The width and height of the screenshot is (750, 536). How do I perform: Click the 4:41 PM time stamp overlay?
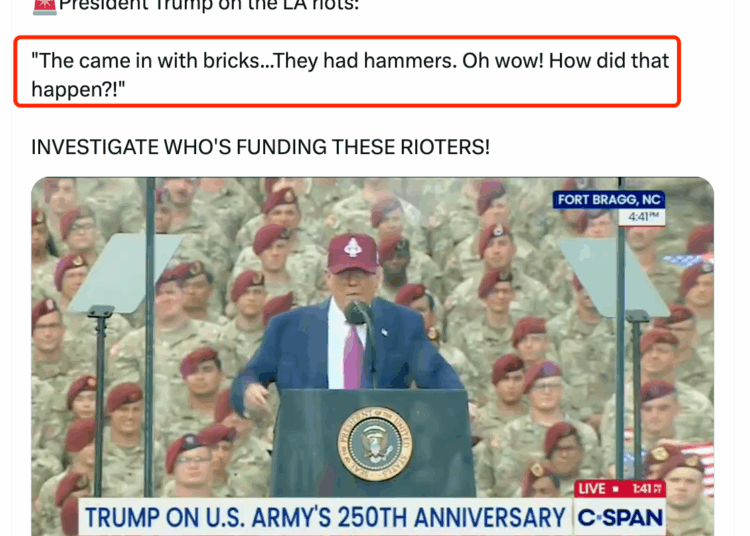pyautogui.click(x=642, y=217)
